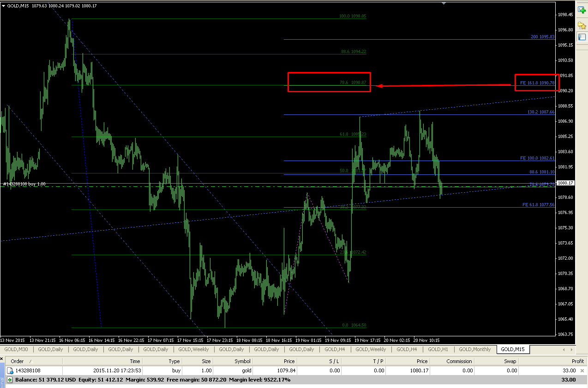Sort orders by the Order column header

click(18, 361)
